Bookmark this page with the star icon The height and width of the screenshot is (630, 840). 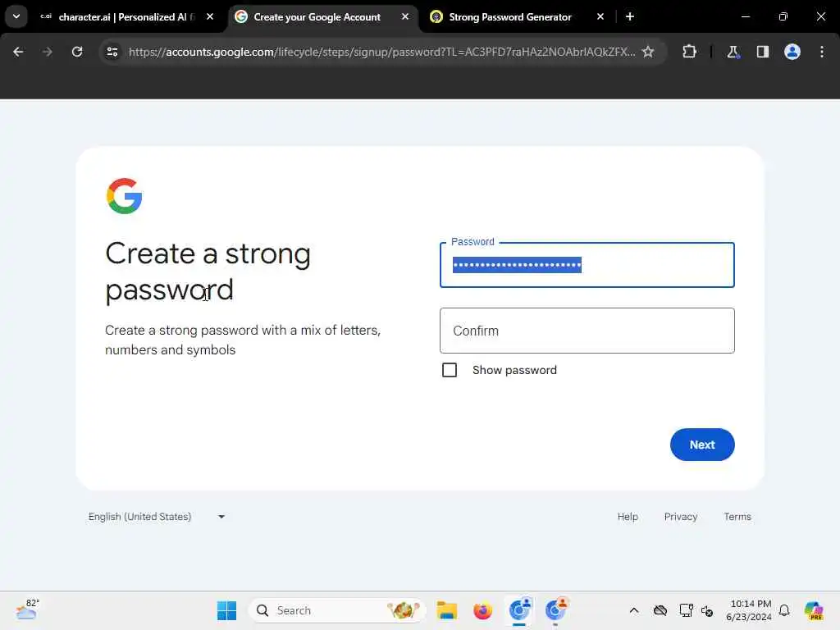648,52
